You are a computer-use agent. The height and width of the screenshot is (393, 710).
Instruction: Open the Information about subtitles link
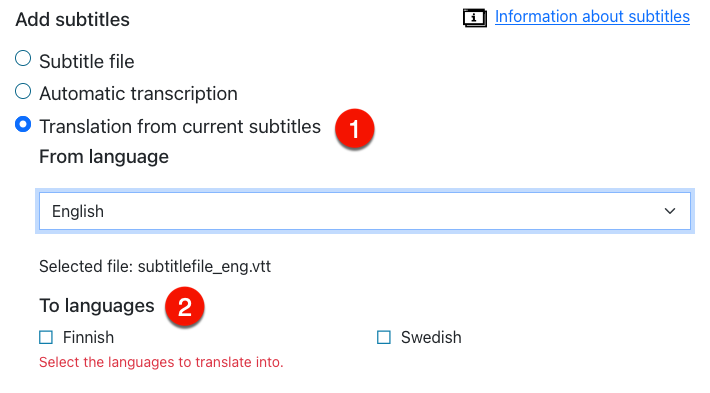[x=592, y=17]
